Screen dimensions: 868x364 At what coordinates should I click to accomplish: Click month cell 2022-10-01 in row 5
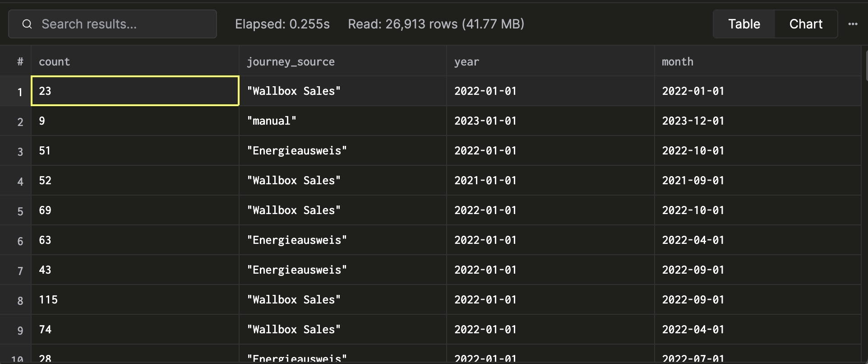pos(758,210)
